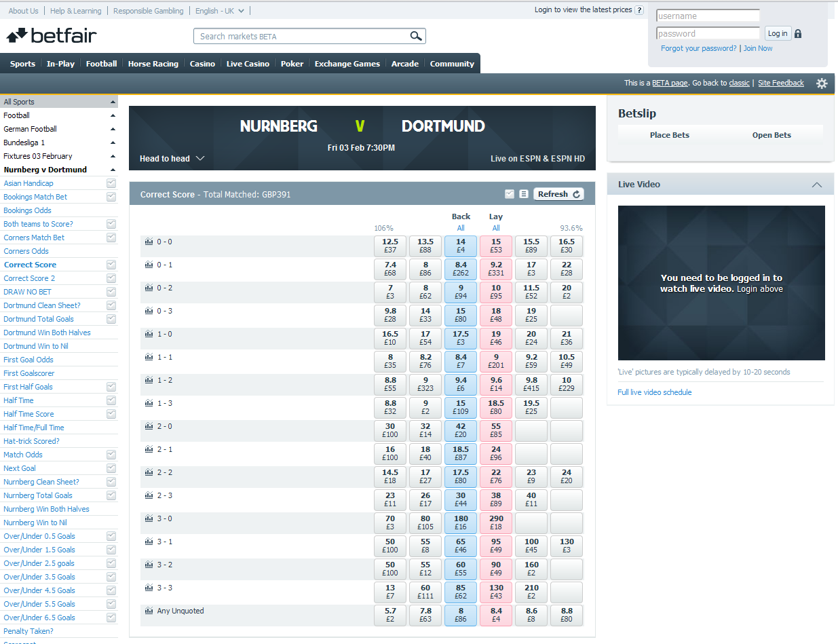
Task: Collapse the Bundesliga 1 level arrow
Action: pyautogui.click(x=113, y=143)
